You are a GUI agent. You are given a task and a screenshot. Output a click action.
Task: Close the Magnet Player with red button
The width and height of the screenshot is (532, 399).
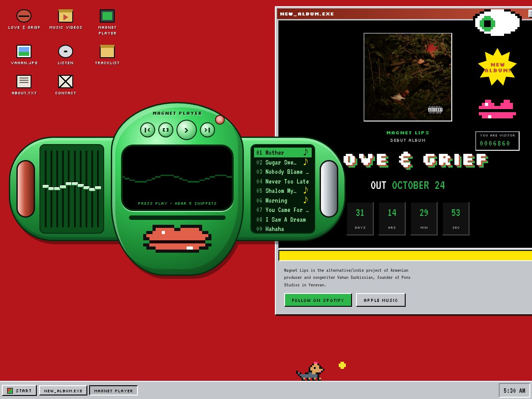(x=220, y=120)
